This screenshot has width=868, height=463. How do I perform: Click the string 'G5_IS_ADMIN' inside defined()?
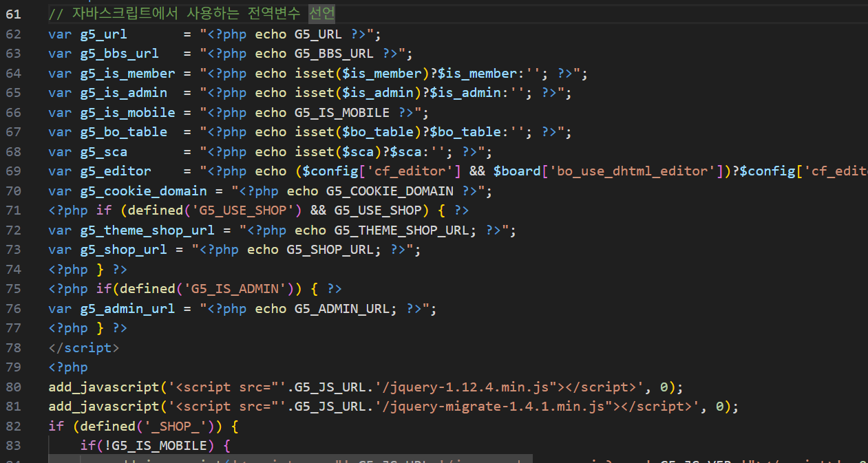235,288
